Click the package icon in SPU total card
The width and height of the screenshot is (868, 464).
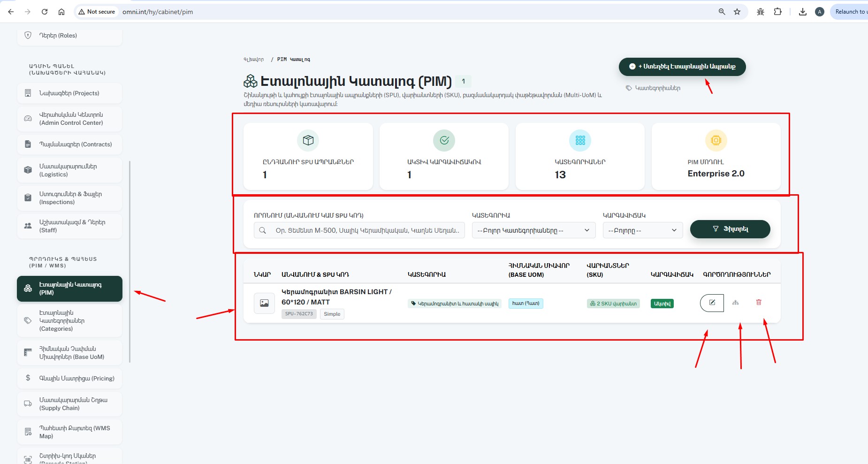[308, 140]
